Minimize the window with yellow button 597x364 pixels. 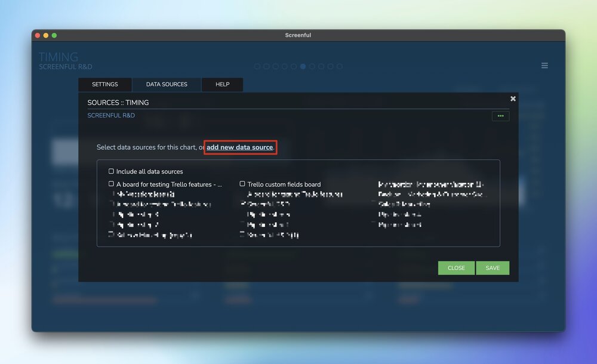pyautogui.click(x=46, y=35)
